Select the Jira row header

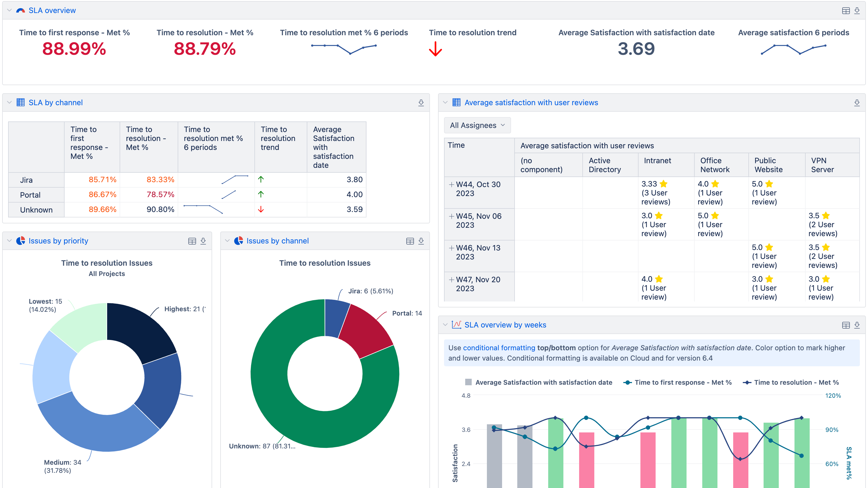tap(36, 180)
